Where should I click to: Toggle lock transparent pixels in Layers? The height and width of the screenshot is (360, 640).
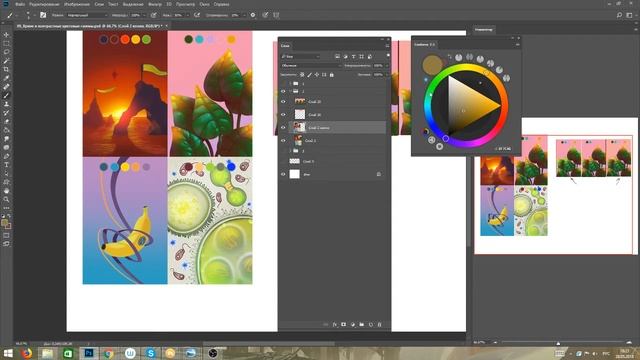(x=302, y=75)
